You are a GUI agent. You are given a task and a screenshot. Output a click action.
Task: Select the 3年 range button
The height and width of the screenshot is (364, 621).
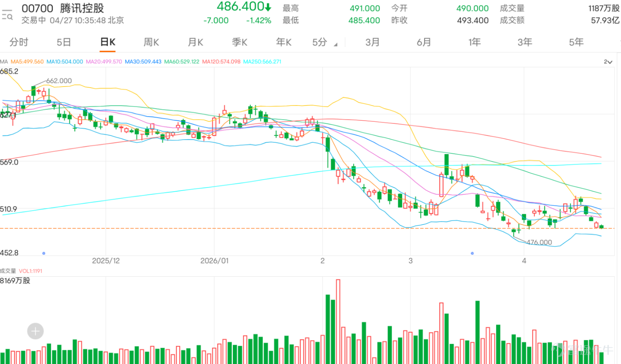click(x=525, y=42)
